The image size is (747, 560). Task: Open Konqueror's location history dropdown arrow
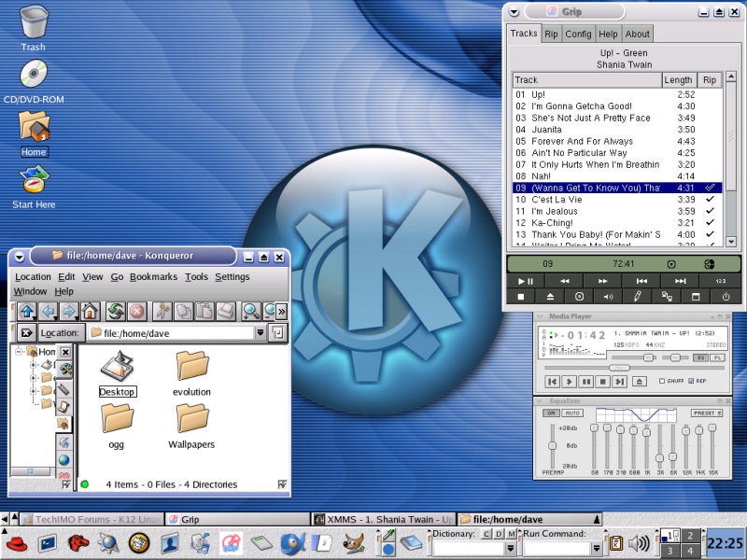(261, 333)
